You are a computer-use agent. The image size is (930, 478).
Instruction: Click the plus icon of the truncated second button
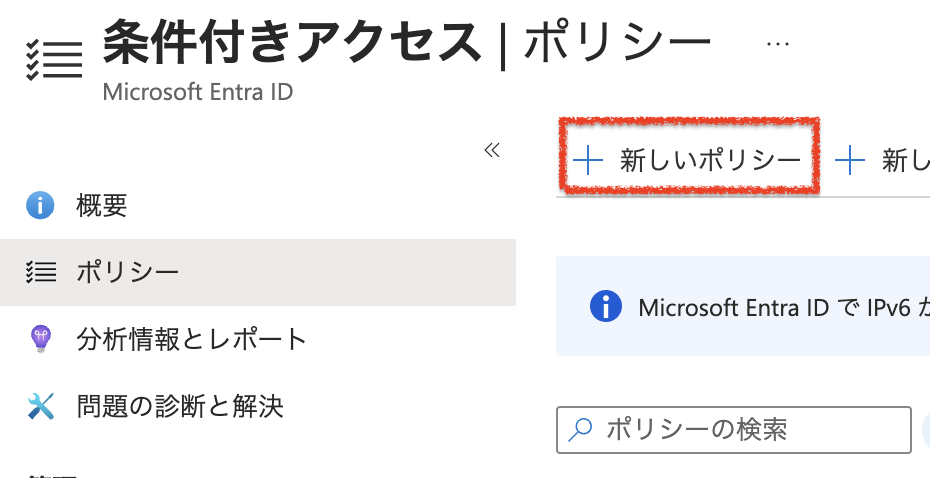coord(850,160)
